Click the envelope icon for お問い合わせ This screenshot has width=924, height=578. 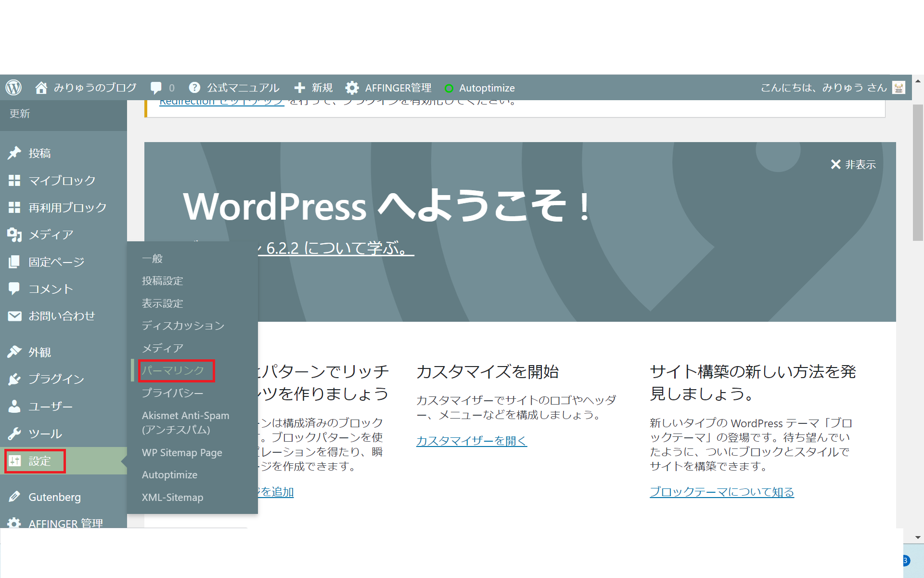[14, 316]
